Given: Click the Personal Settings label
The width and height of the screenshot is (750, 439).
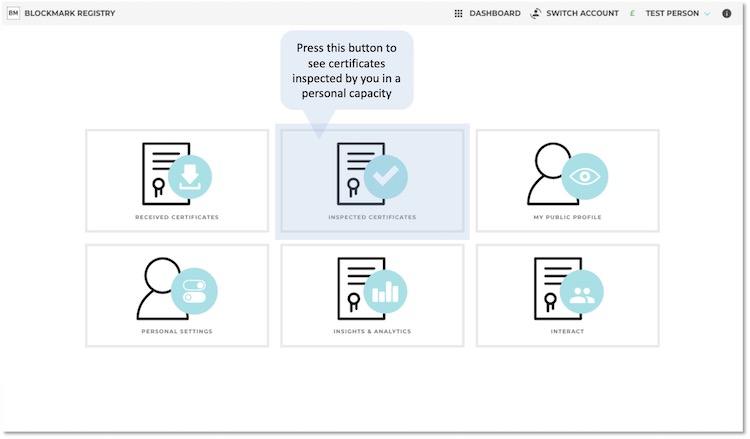Looking at the screenshot, I should coord(177,331).
